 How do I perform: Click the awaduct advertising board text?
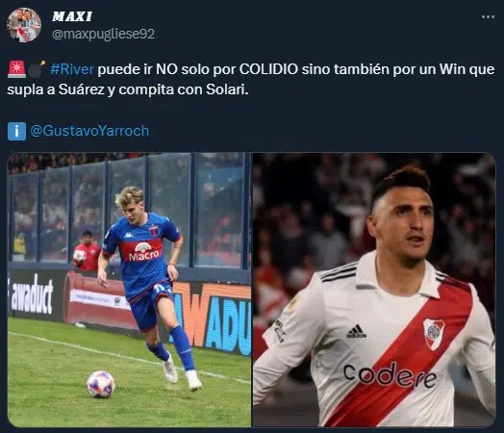(31, 295)
